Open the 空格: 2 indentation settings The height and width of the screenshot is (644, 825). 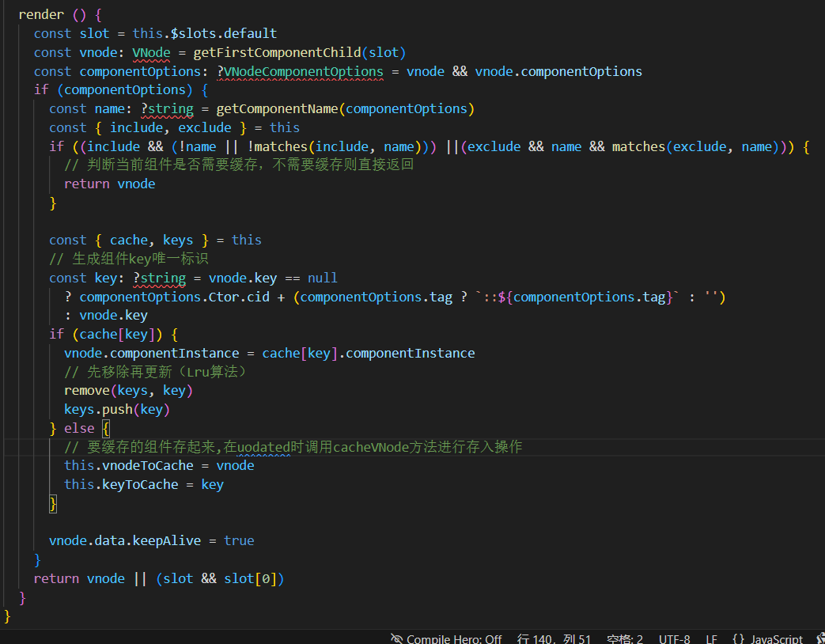[x=625, y=638]
